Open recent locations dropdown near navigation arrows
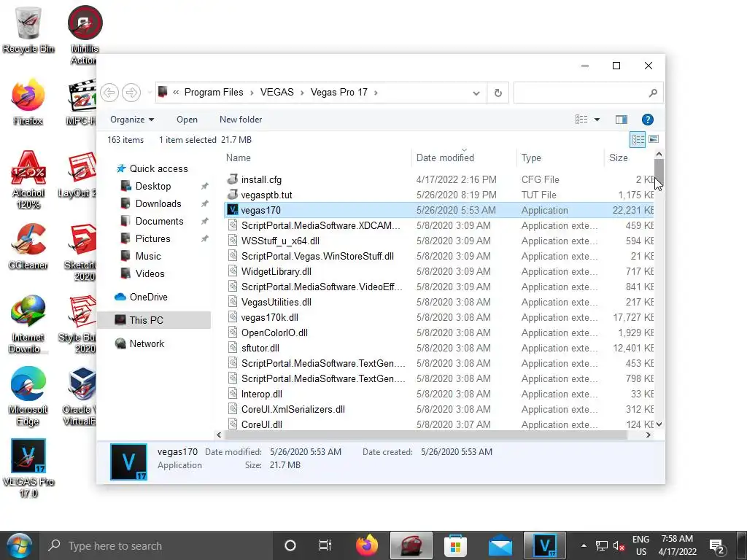747x560 pixels. [150, 93]
